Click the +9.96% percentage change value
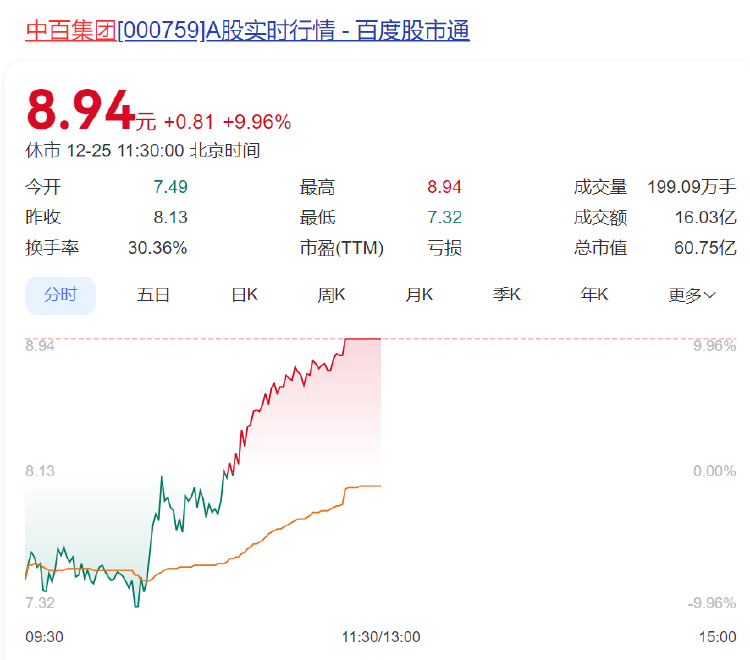Screen dimensions: 750x660 click(257, 122)
